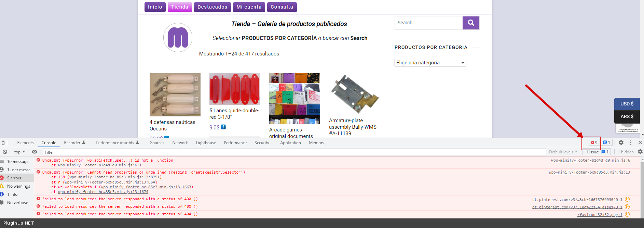Open the Consulta nav button
This screenshot has width=644, height=228.
(x=282, y=7)
